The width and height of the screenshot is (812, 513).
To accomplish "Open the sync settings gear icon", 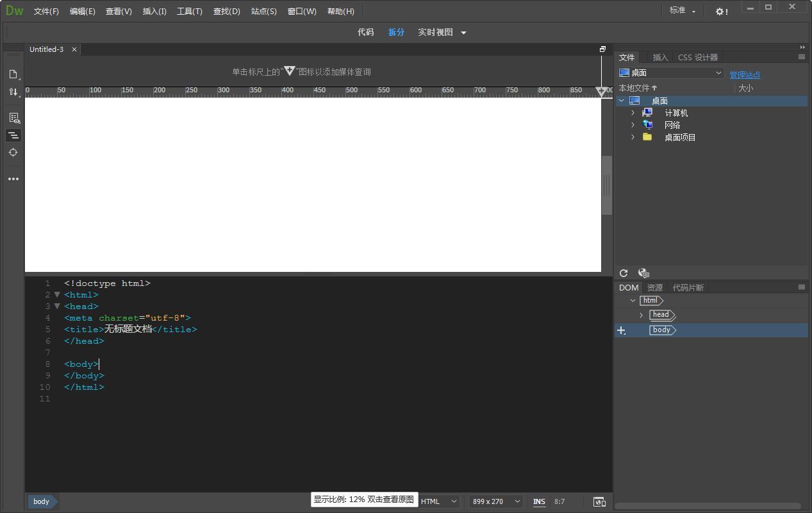I will pos(721,12).
